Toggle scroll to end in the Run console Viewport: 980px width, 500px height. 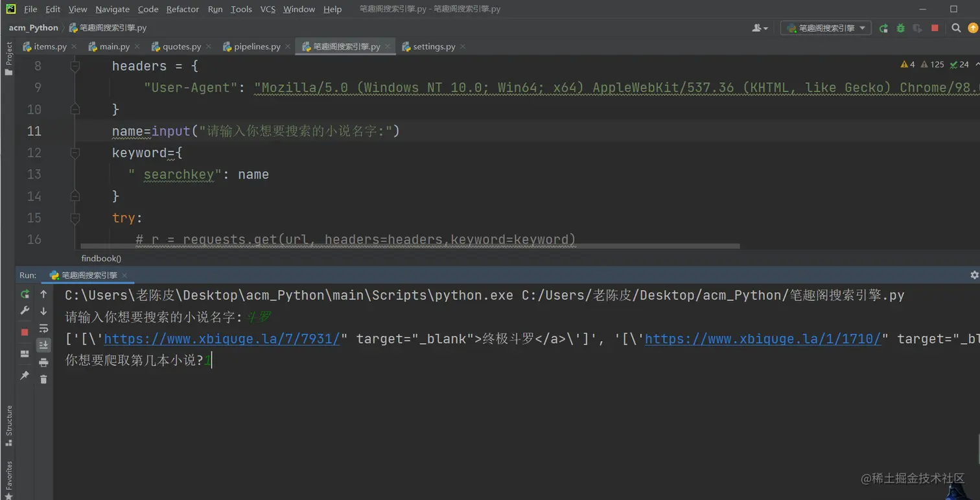[43, 345]
